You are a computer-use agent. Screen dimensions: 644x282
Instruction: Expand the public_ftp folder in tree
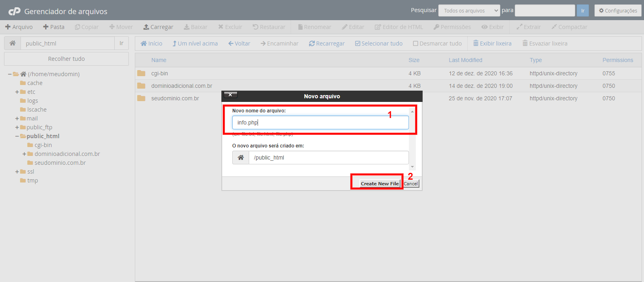pos(17,127)
